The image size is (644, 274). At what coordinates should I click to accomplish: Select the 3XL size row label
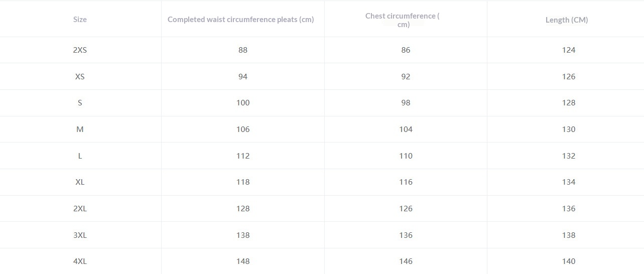(x=80, y=235)
